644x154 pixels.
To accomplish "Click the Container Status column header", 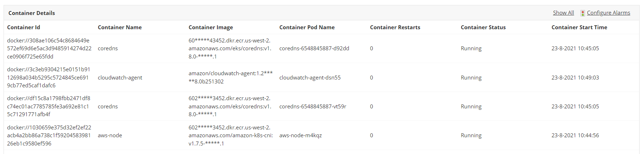I will click(483, 27).
